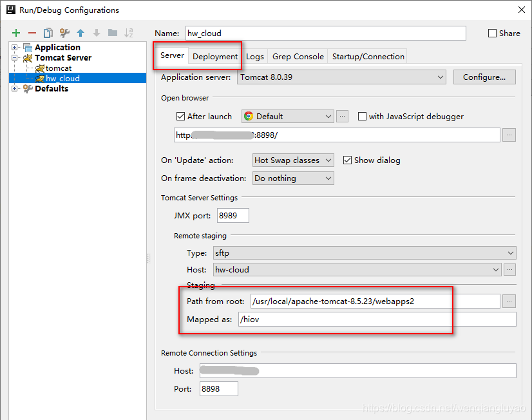Image resolution: width=532 pixels, height=420 pixels.
Task: Collapse the Tomcat Server tree node
Action: coord(15,58)
